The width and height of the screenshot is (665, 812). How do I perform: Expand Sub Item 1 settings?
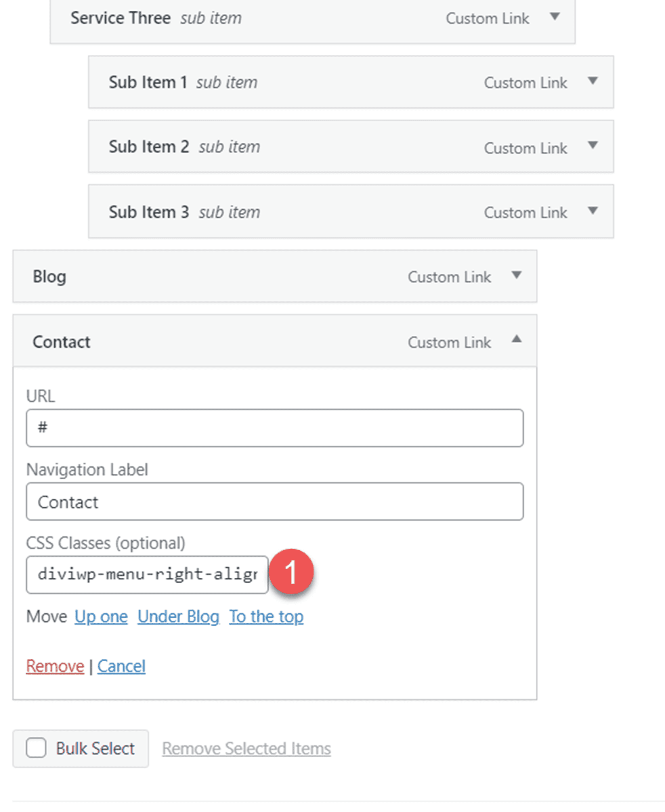click(593, 81)
